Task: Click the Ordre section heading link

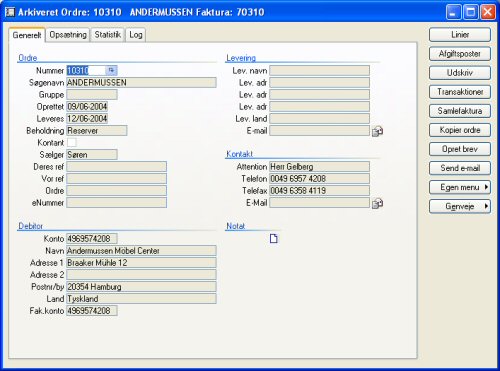Action: [x=28, y=58]
